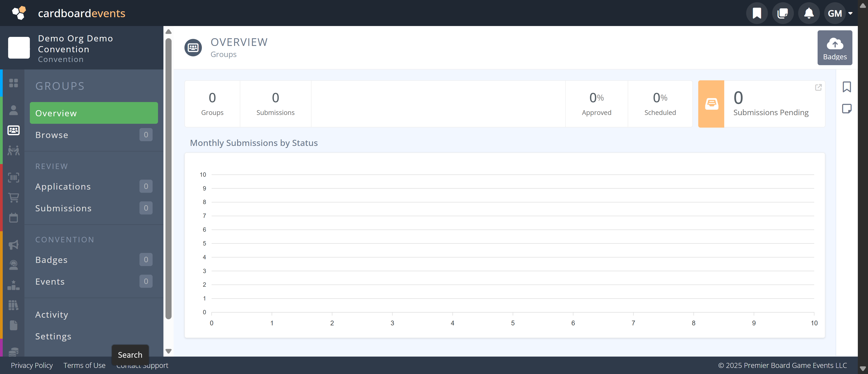This screenshot has width=868, height=374.
Task: Open the notifications bell icon
Action: tap(808, 13)
